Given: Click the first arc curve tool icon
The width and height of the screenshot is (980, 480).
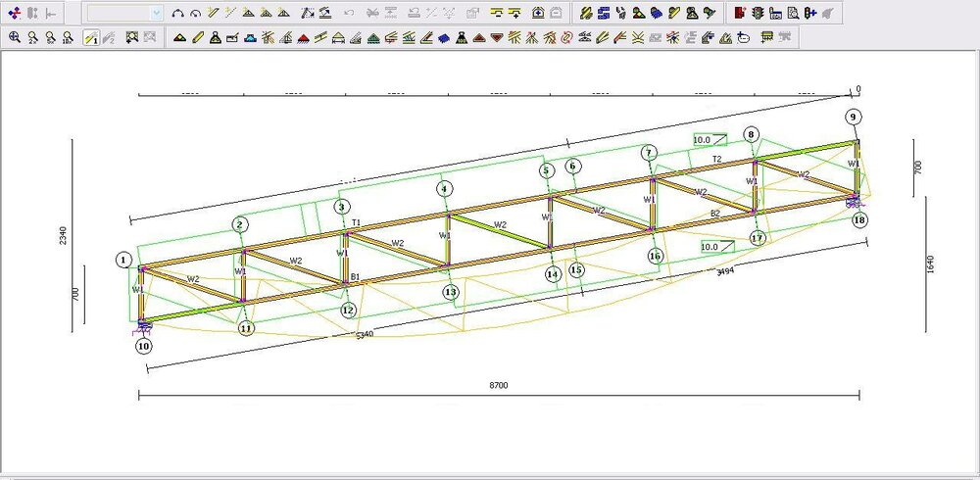Looking at the screenshot, I should (177, 14).
